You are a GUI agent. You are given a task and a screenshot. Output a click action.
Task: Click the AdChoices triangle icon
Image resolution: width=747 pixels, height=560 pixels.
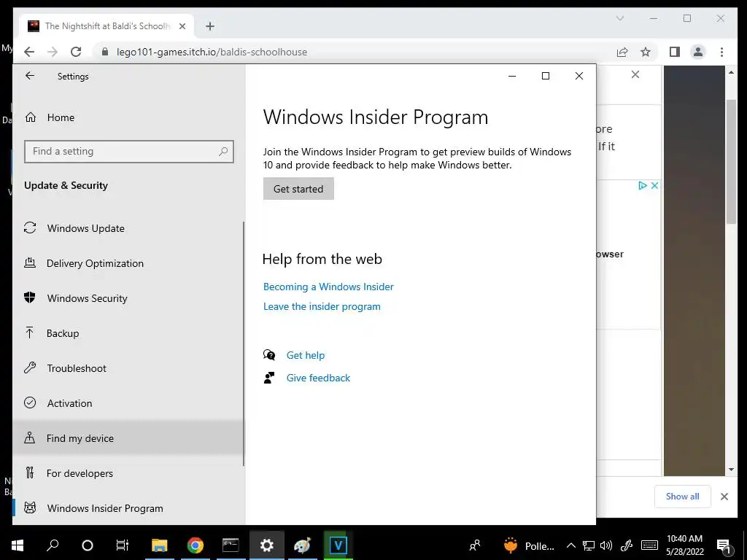pos(643,185)
